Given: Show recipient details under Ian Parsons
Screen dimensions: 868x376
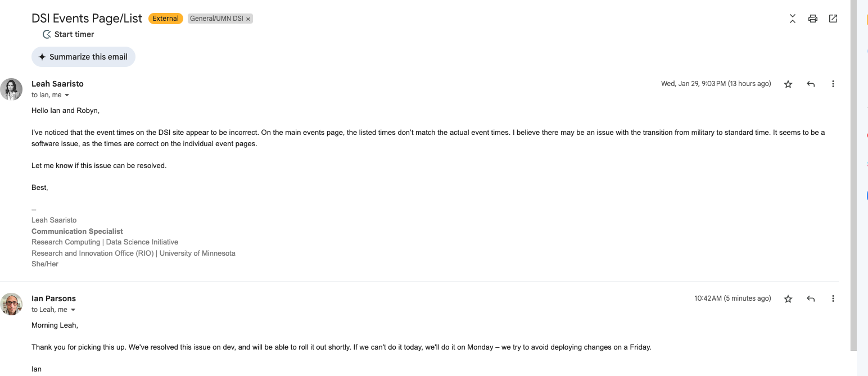Looking at the screenshot, I should [73, 310].
